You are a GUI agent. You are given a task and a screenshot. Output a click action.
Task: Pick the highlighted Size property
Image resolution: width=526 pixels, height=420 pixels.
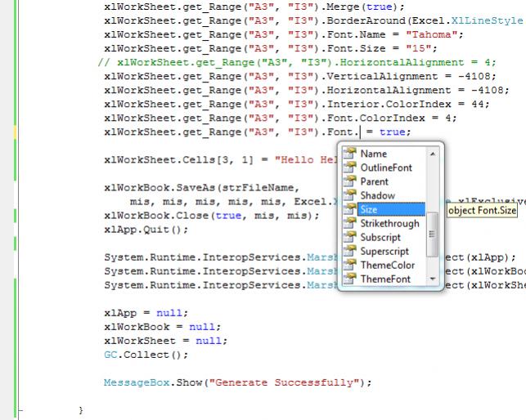pyautogui.click(x=391, y=209)
